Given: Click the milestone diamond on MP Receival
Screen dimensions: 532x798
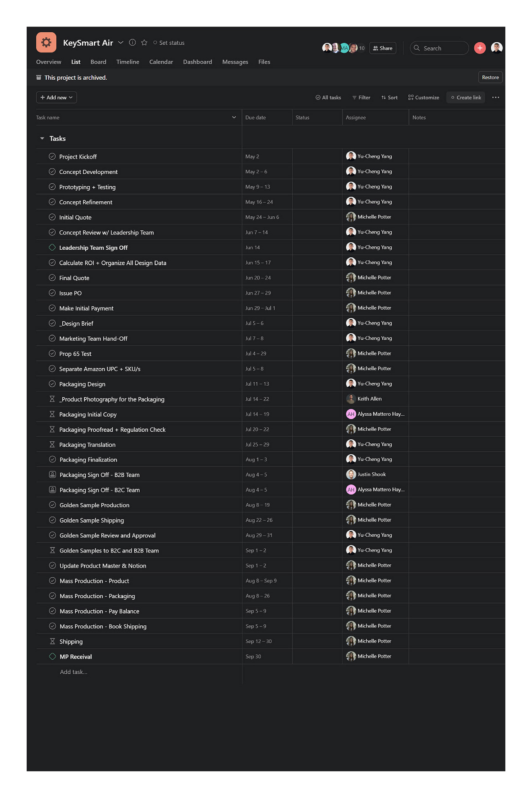Looking at the screenshot, I should (x=52, y=656).
